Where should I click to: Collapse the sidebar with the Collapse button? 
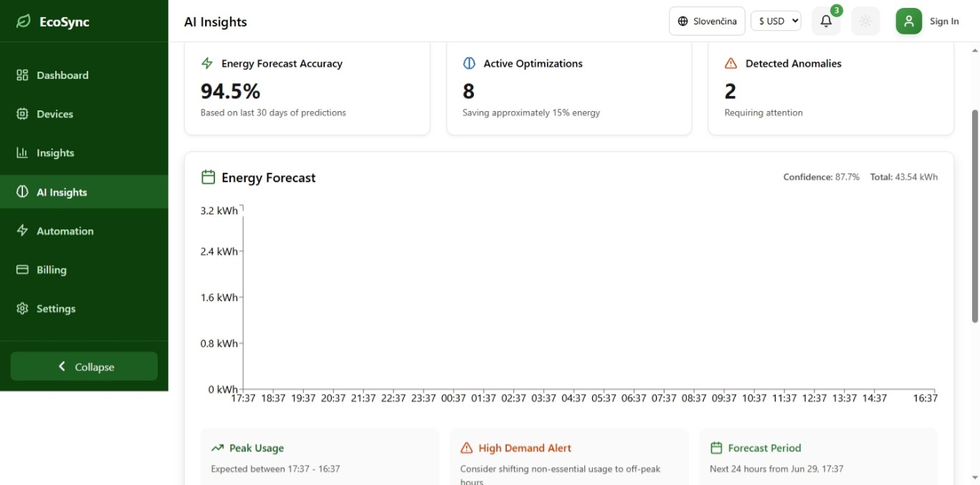click(x=84, y=366)
